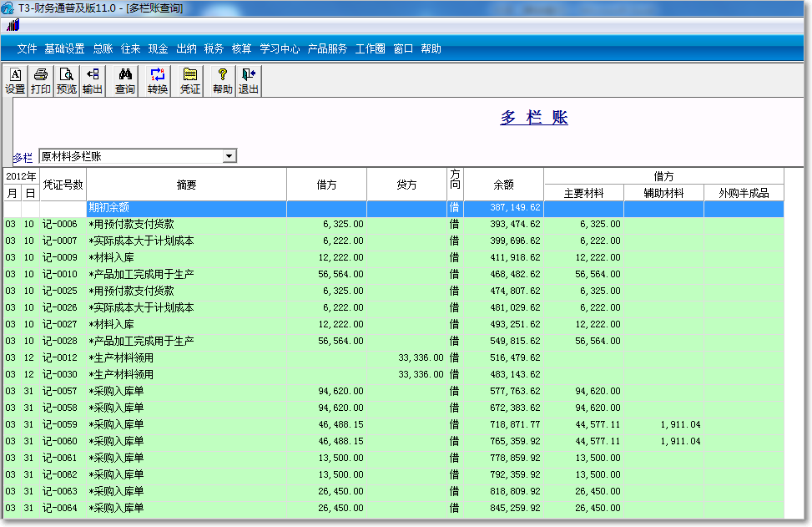
Task: Open the 税务 menu
Action: pyautogui.click(x=214, y=49)
